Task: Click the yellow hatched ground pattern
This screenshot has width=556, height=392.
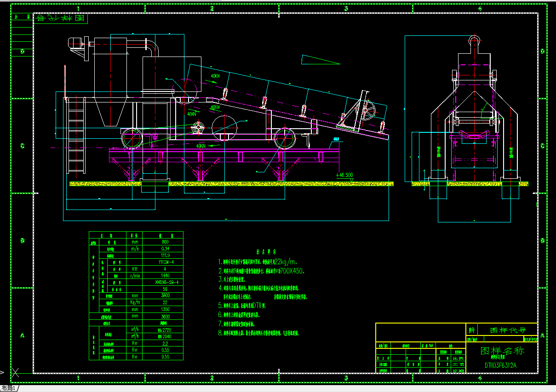Action: (x=230, y=183)
